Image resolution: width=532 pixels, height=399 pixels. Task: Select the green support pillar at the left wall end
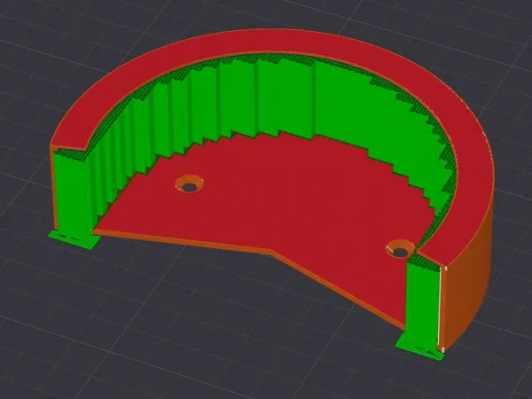(x=71, y=195)
